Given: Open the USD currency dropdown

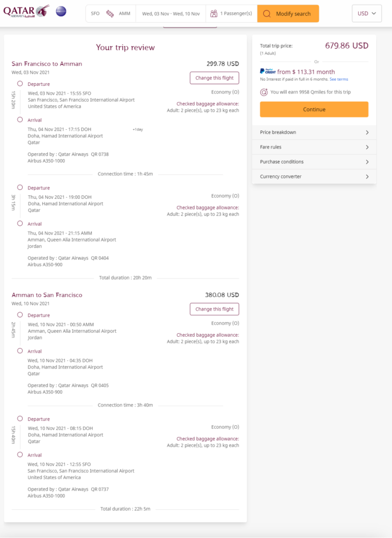Looking at the screenshot, I should coord(367,13).
